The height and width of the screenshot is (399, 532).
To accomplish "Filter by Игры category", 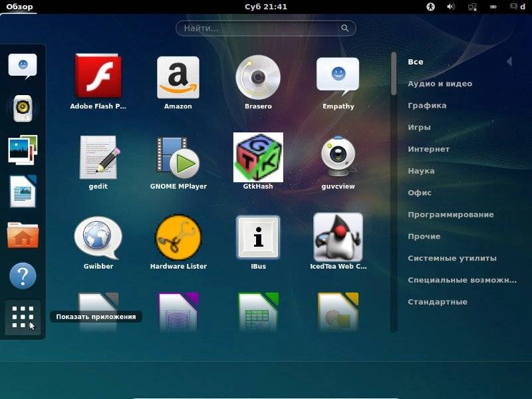I will click(x=420, y=127).
